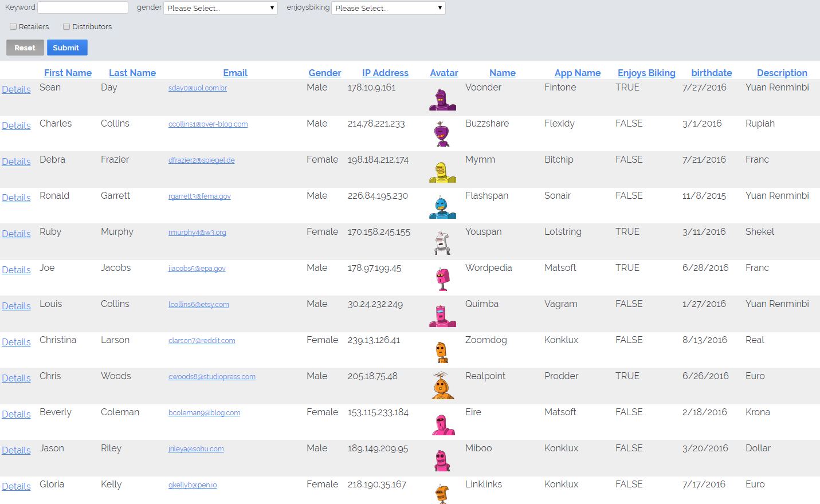Open Details link for Beverly Coleman
Screen dimensions: 820x504
click(x=16, y=414)
